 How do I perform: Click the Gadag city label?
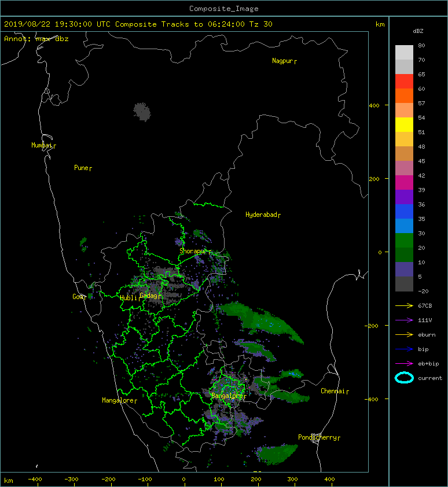point(149,296)
